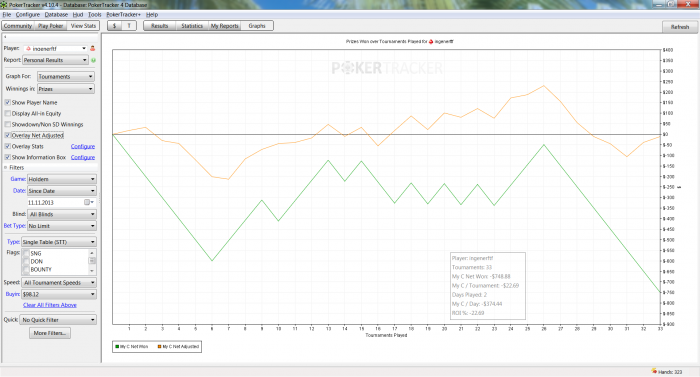Check the DON flag

pyautogui.click(x=26, y=261)
